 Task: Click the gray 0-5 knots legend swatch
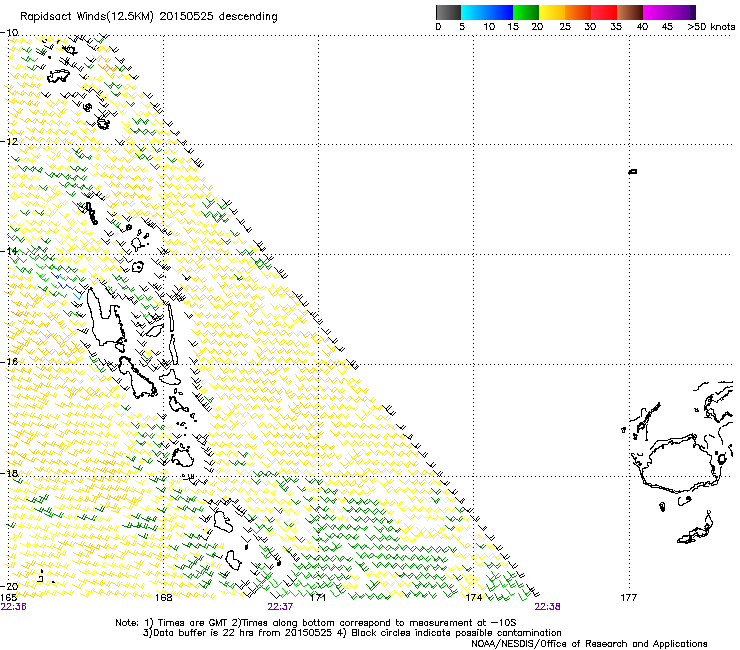448,12
